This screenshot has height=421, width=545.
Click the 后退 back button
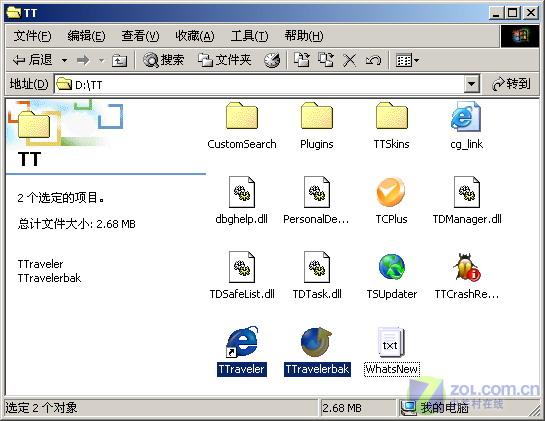click(x=33, y=60)
